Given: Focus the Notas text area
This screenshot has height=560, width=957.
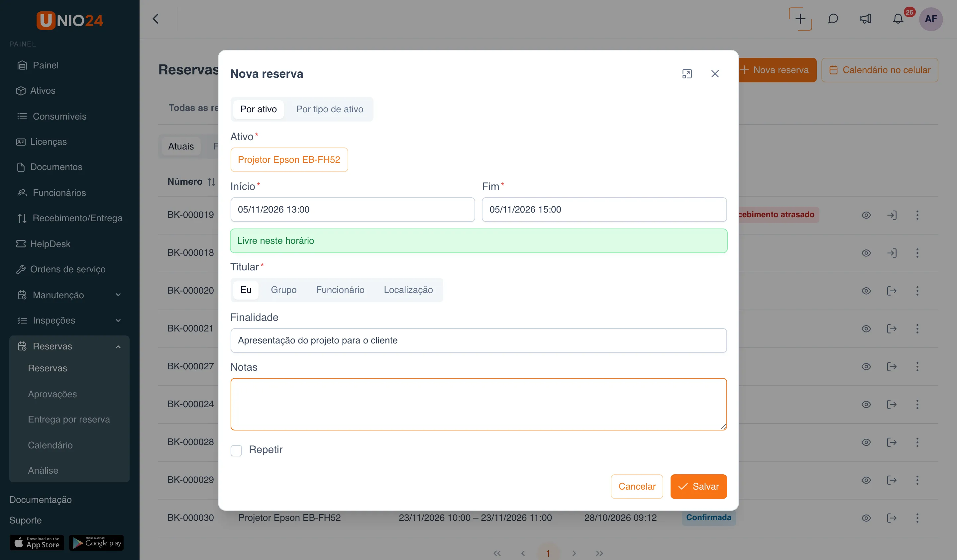Looking at the screenshot, I should (478, 404).
